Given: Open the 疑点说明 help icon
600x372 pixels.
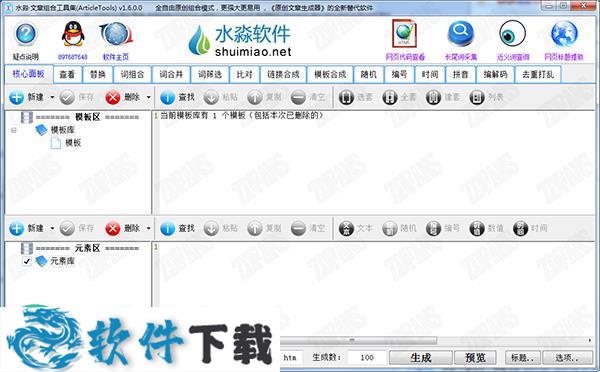Looking at the screenshot, I should coord(26,34).
